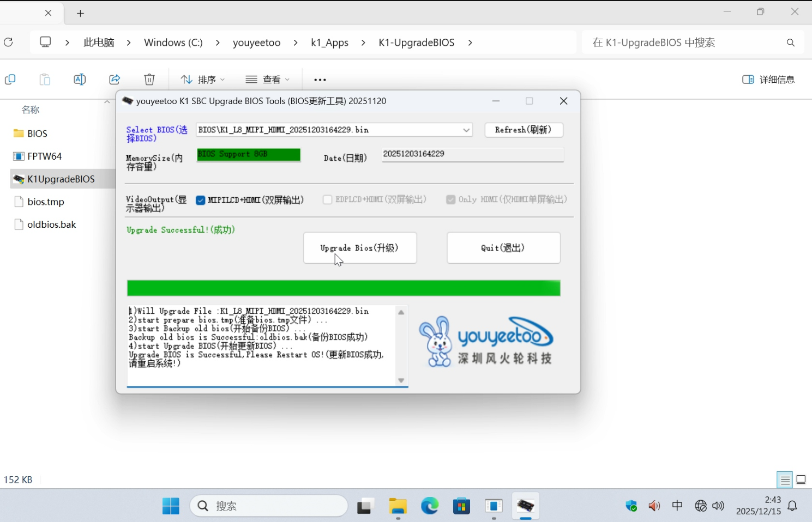Enable the EDPLCD+HDMI checkbox
The width and height of the screenshot is (812, 522).
[x=327, y=200]
